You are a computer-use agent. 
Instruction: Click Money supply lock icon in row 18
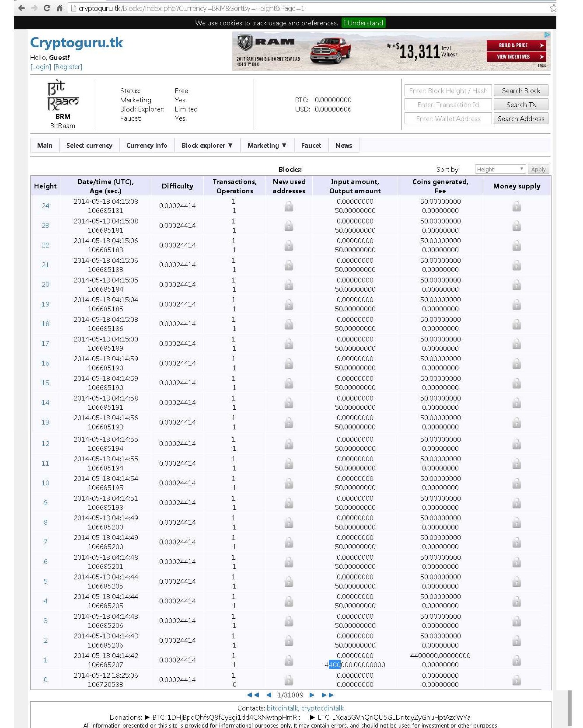click(517, 324)
